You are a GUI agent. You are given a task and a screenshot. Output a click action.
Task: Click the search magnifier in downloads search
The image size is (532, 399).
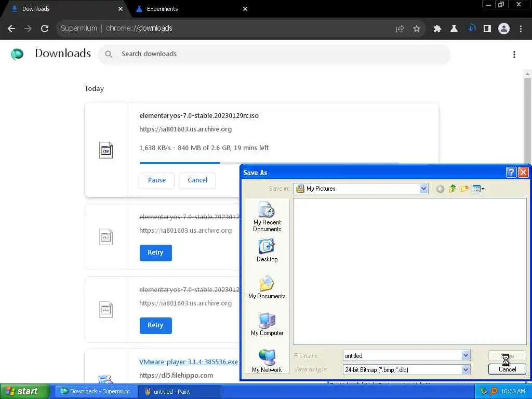pyautogui.click(x=109, y=54)
